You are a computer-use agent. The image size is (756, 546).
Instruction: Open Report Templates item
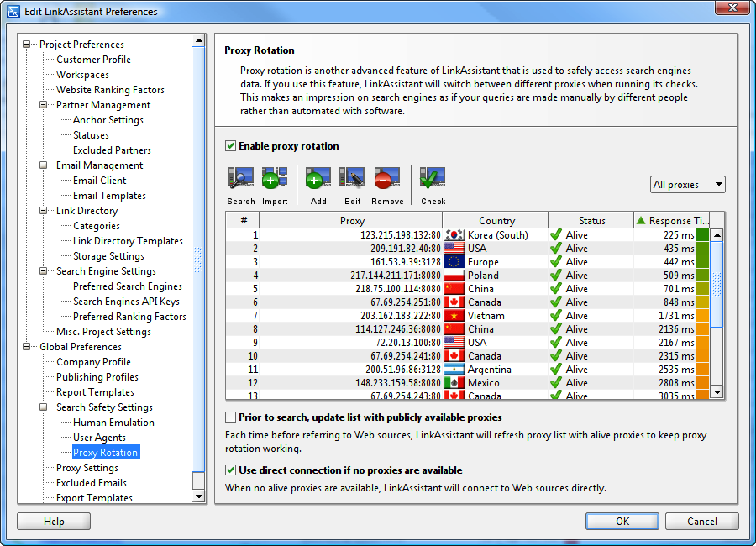click(95, 392)
